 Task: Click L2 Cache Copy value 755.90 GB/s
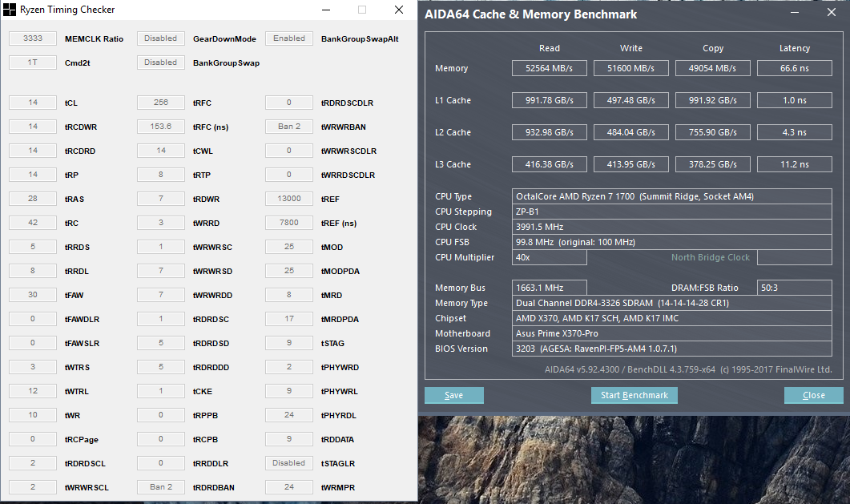tap(713, 132)
